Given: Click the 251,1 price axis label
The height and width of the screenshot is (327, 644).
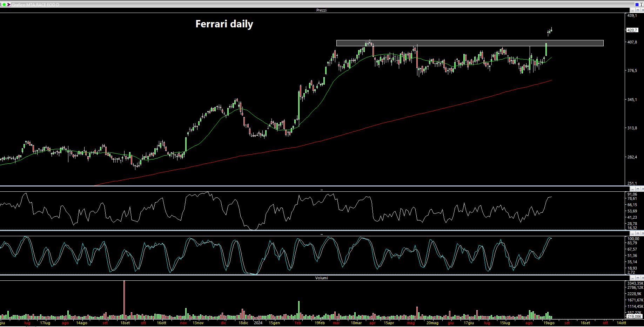Looking at the screenshot, I should pos(632,183).
